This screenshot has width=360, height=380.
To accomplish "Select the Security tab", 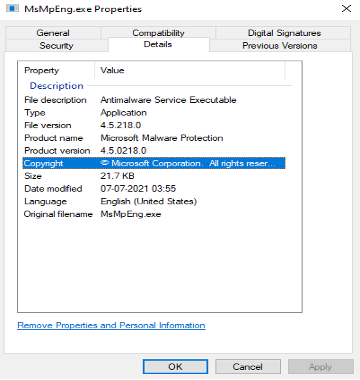I will tap(56, 45).
